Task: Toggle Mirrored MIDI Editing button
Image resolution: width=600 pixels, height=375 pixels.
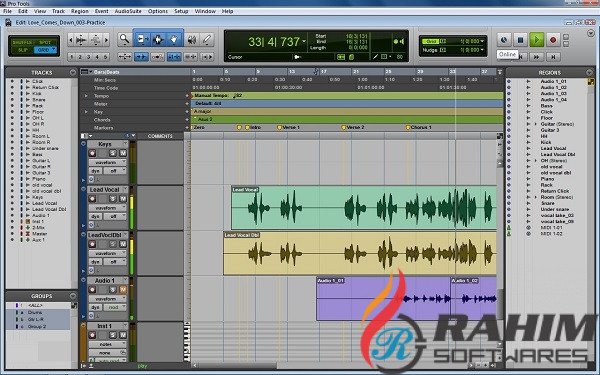Action: click(158, 57)
